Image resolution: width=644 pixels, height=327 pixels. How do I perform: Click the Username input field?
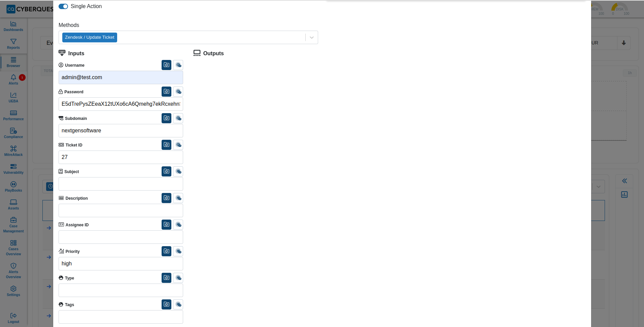(x=121, y=77)
